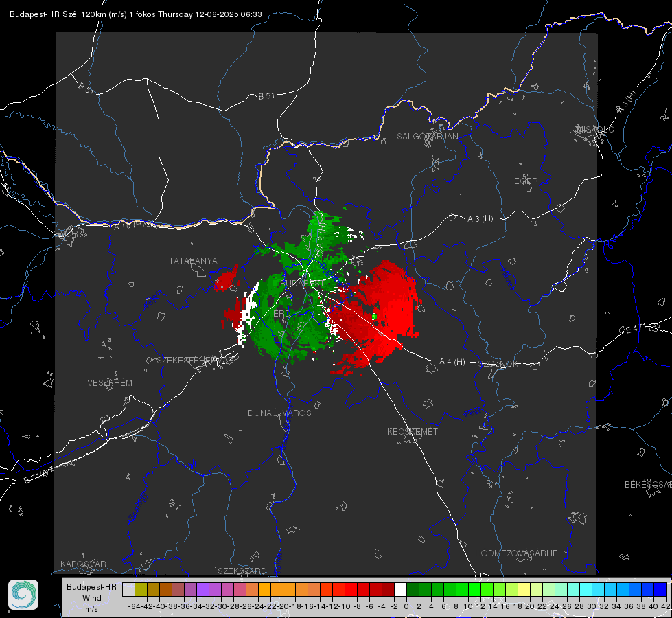Select the dark green swatch between 0 and 2
Image resolution: width=672 pixels, height=618 pixels.
point(413,589)
